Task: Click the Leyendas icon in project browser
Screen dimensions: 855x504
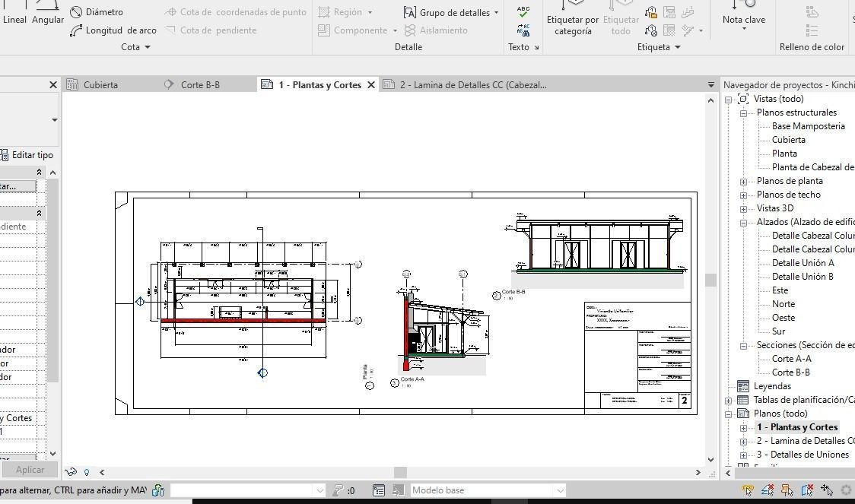Action: (x=743, y=386)
